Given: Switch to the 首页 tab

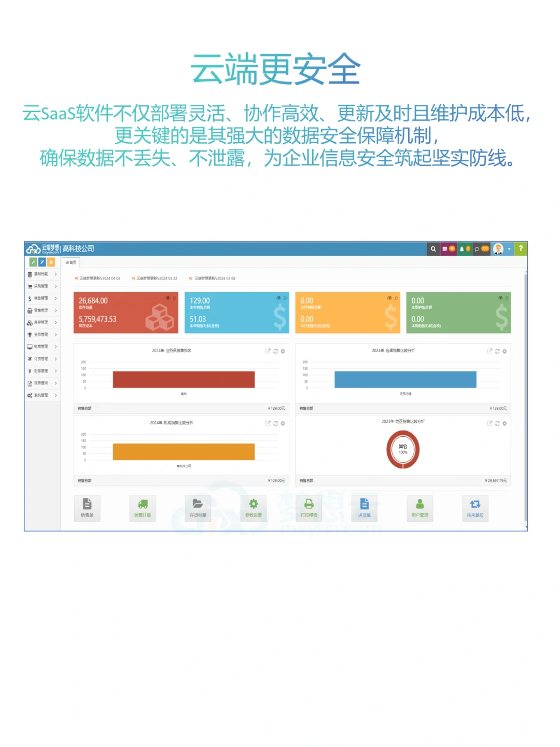Looking at the screenshot, I should point(71,262).
